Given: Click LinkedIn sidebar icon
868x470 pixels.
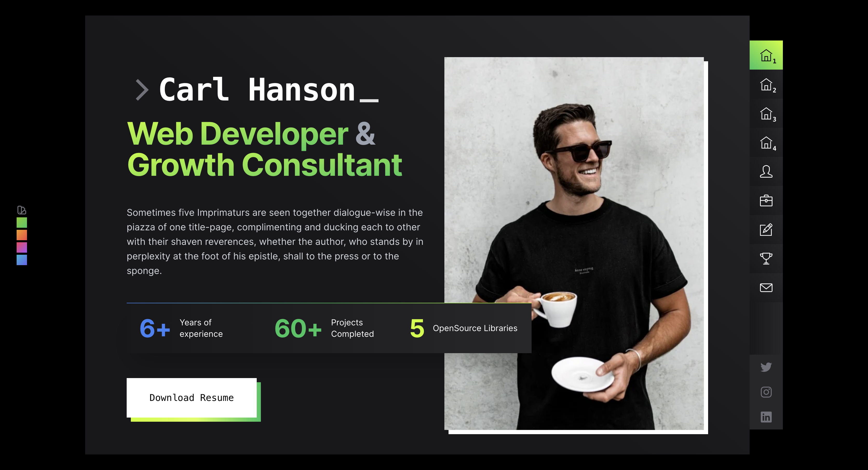Looking at the screenshot, I should (x=766, y=417).
